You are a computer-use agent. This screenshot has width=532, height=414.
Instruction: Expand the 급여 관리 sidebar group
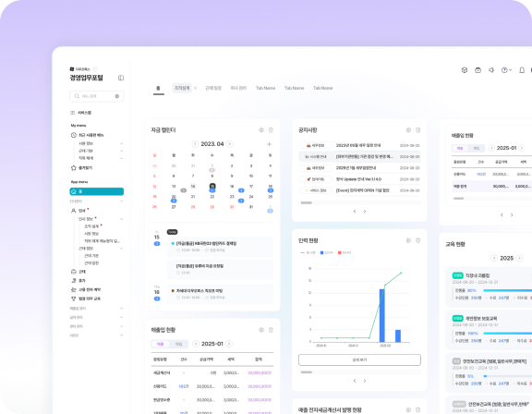tap(96, 317)
